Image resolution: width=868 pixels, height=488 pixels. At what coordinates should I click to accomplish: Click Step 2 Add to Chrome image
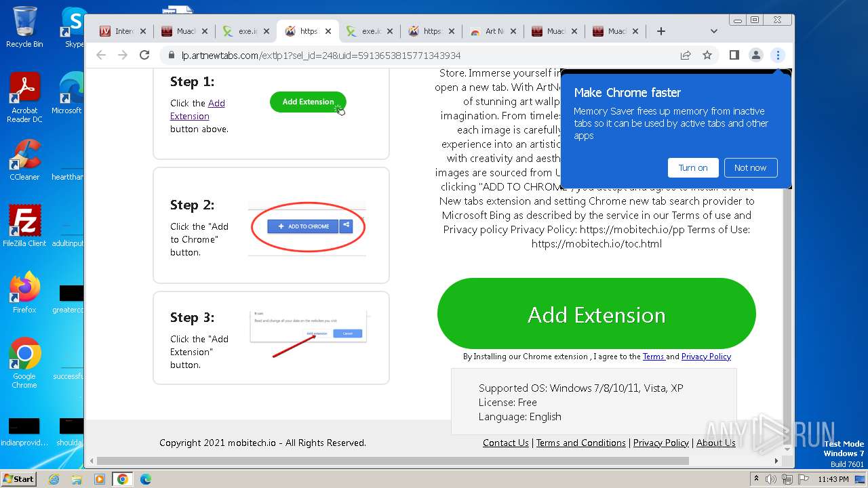[x=309, y=226]
